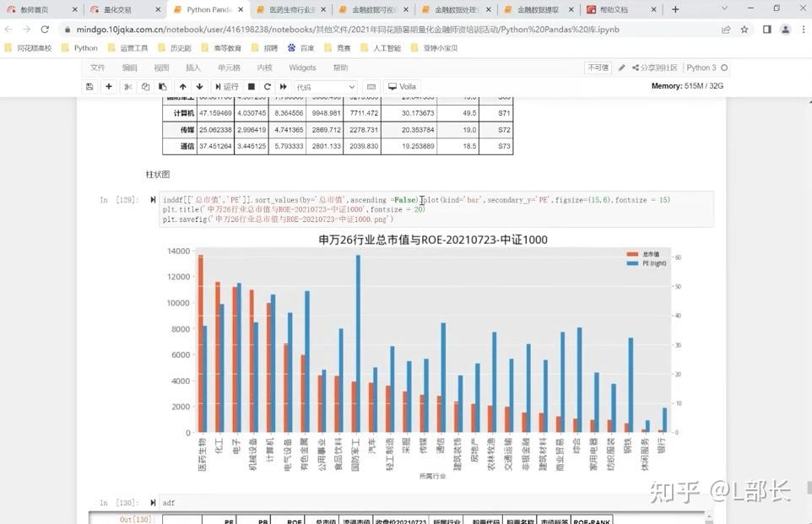Viewport: 812px width, 524px height.
Task: Run cell 129 using its side run icon
Action: coord(153,200)
